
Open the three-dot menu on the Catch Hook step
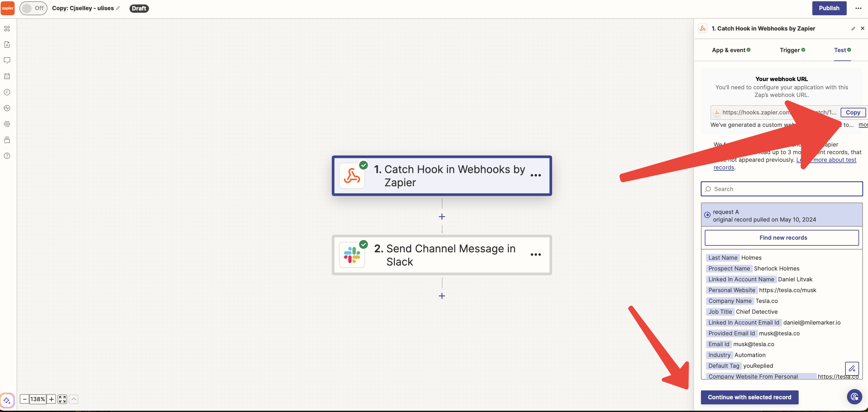535,175
